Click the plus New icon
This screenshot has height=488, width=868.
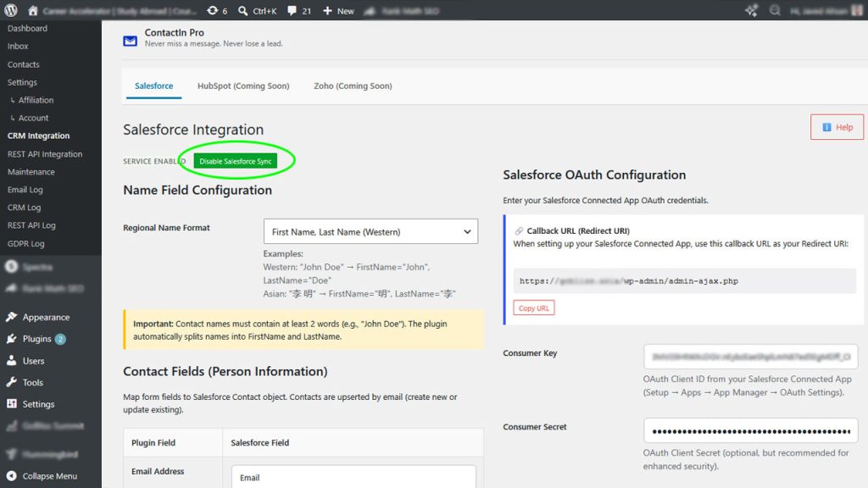(x=327, y=10)
